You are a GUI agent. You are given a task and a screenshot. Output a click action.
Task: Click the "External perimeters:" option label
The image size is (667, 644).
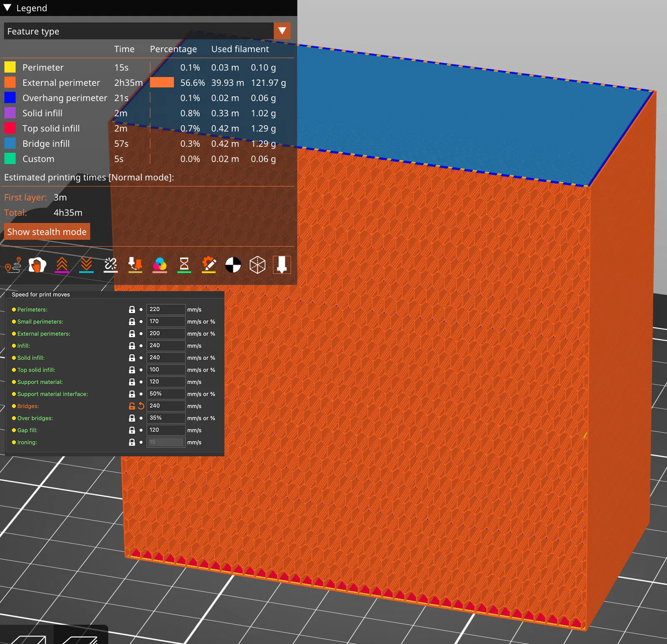[x=44, y=334]
